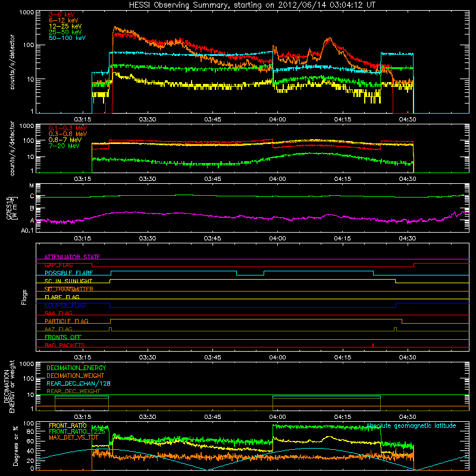The image size is (476, 476).
Task: Click the counts/s/detector label of top plot
Action: click(x=12, y=62)
